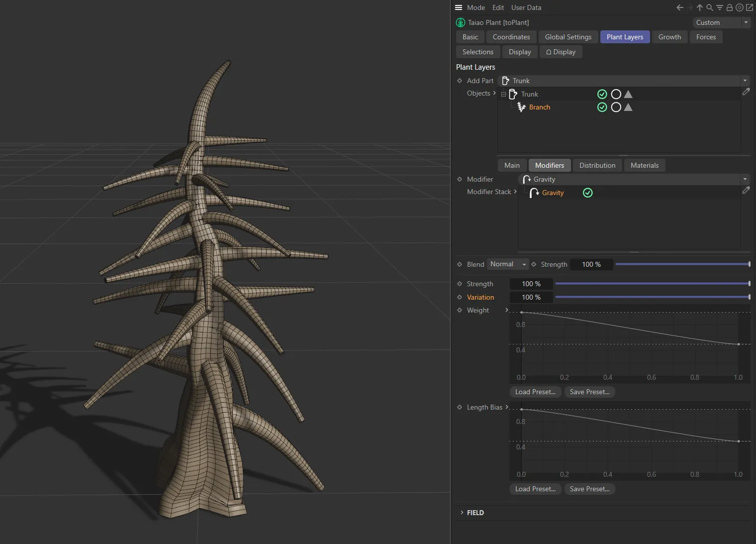Click the lock icon in the top toolbar
The image size is (756, 544).
(x=729, y=7)
